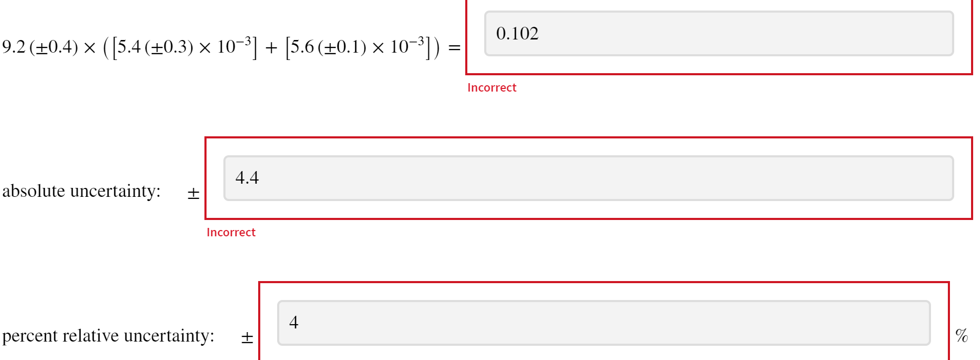
Task: Click the Incorrect label below the first answer
Action: 492,87
